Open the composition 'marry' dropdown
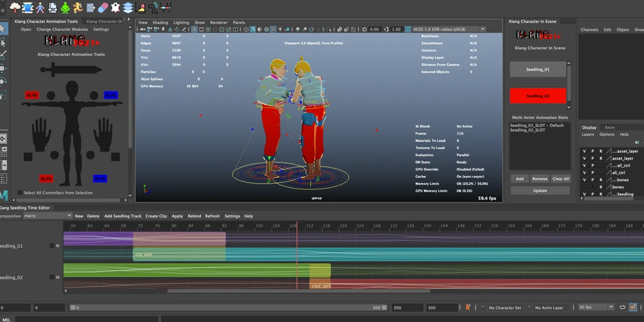 (x=47, y=216)
